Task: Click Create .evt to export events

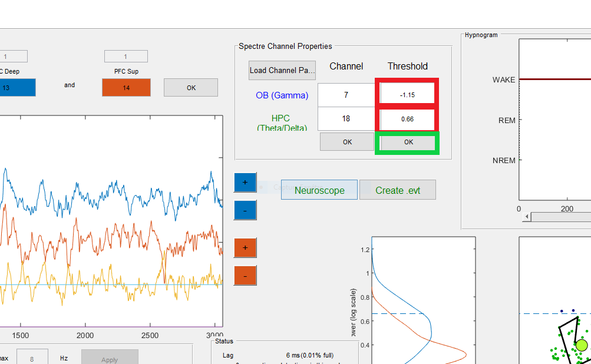Action: coord(397,190)
